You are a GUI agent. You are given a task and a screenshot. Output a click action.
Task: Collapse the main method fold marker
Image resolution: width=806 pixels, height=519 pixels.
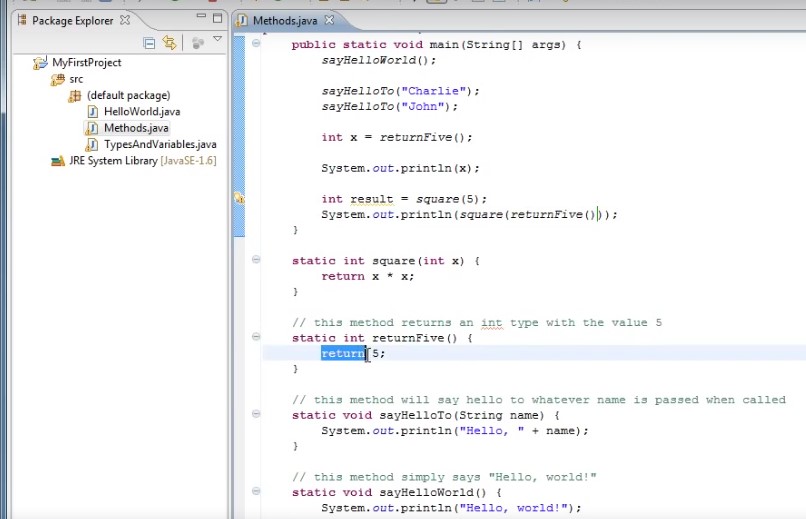[256, 44]
